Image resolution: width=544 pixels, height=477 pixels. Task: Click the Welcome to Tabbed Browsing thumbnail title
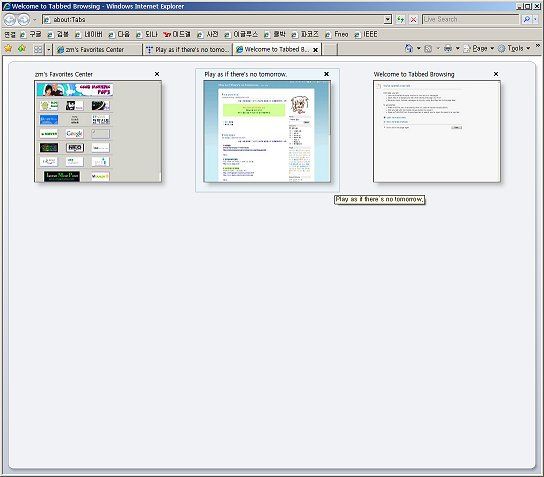click(x=414, y=74)
